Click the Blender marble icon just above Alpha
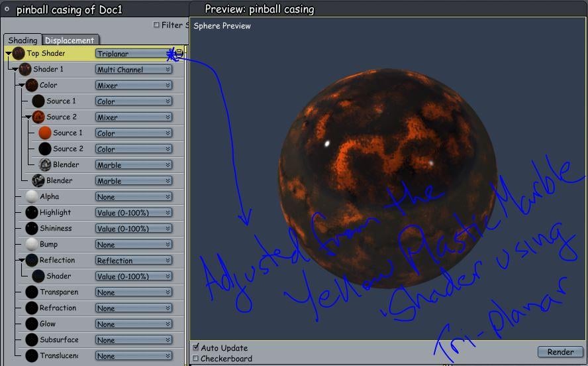The height and width of the screenshot is (366, 588). [38, 180]
